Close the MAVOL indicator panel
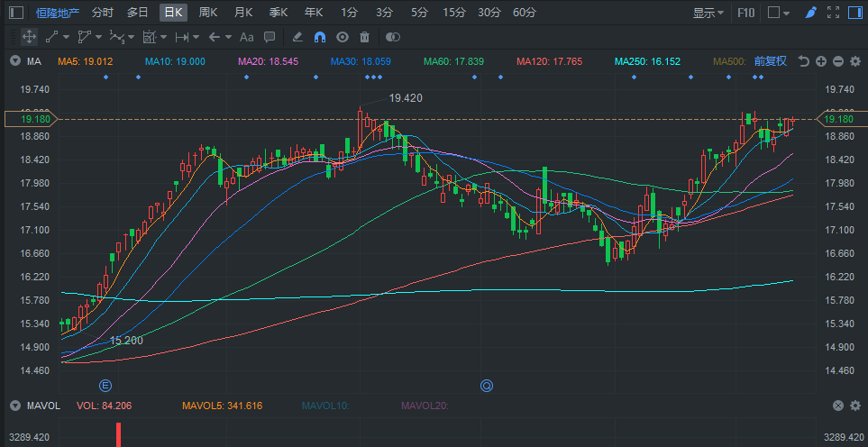The image size is (868, 447). point(838,406)
